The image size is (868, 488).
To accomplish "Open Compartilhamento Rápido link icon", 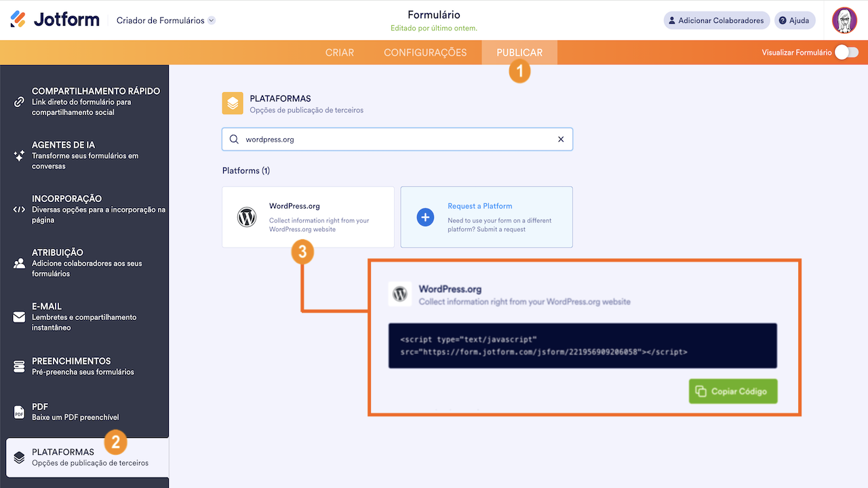I will (x=19, y=102).
